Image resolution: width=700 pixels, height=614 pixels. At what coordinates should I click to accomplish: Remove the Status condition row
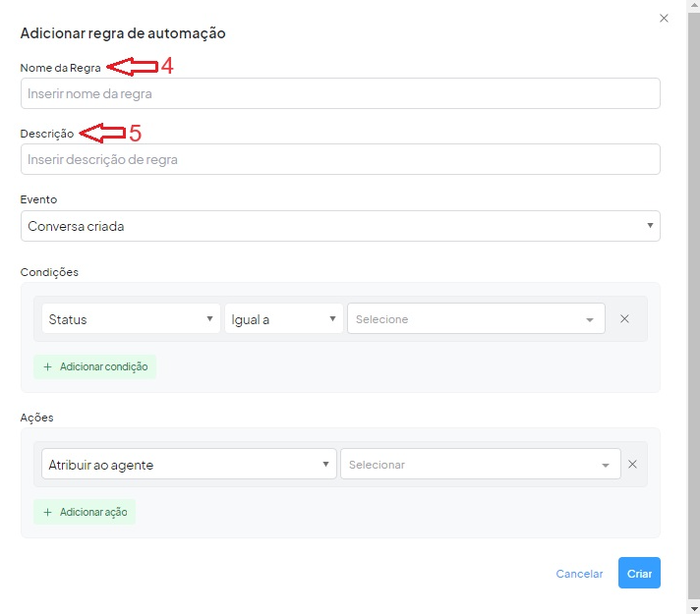[x=624, y=319]
